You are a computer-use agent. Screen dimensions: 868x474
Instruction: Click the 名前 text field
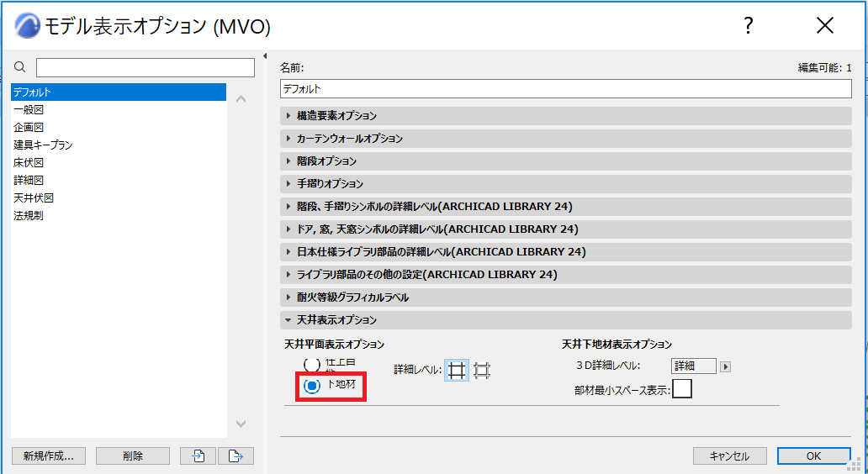pos(566,88)
